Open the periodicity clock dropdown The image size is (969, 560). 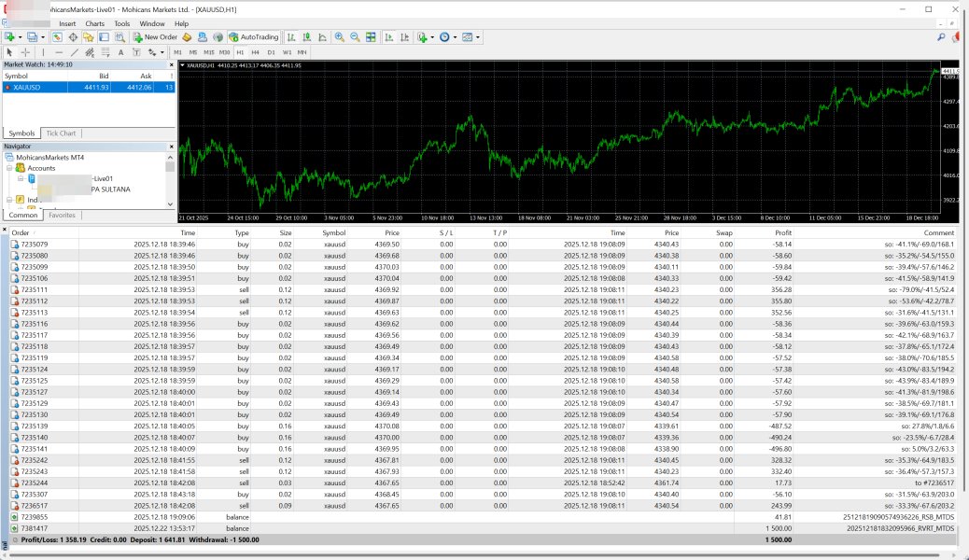[455, 37]
